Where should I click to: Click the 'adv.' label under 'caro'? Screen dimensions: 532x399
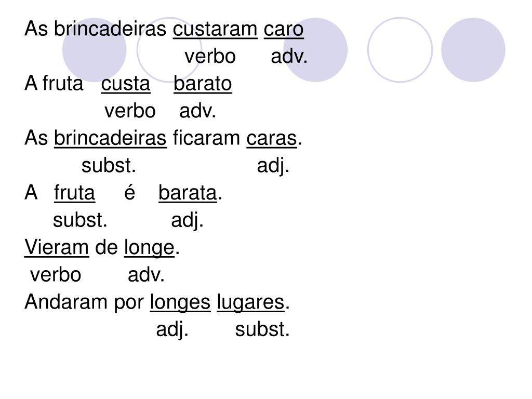click(x=289, y=56)
